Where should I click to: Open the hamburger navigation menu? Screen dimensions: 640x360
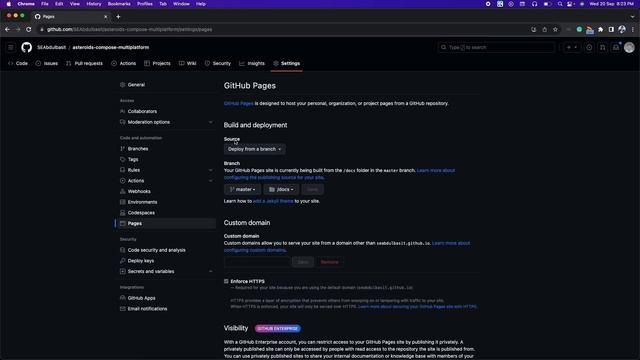tap(11, 47)
